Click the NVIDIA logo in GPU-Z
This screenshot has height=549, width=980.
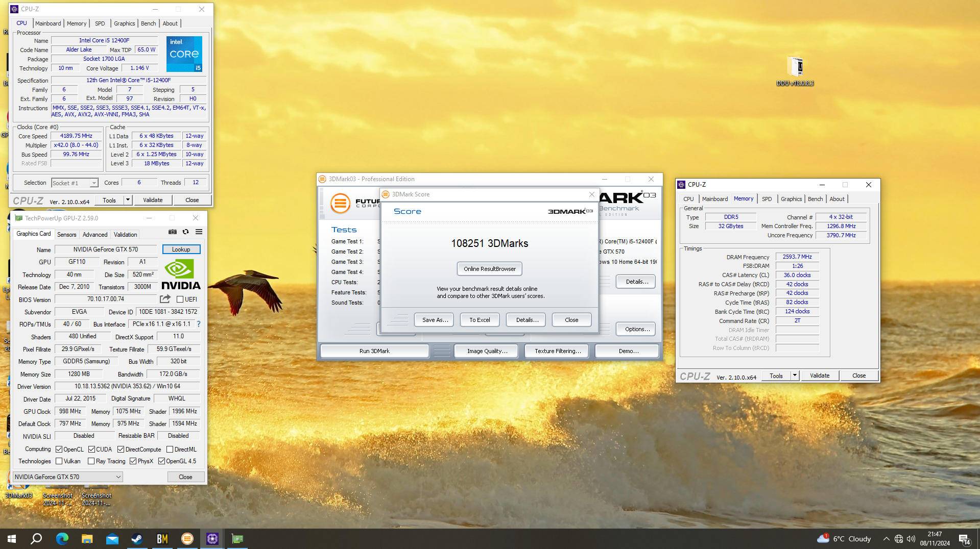point(181,274)
